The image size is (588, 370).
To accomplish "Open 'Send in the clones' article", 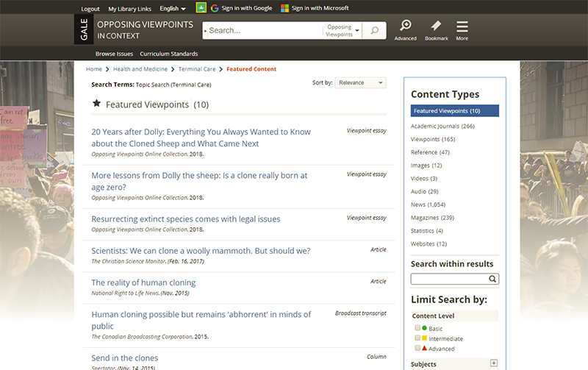I will coord(125,358).
